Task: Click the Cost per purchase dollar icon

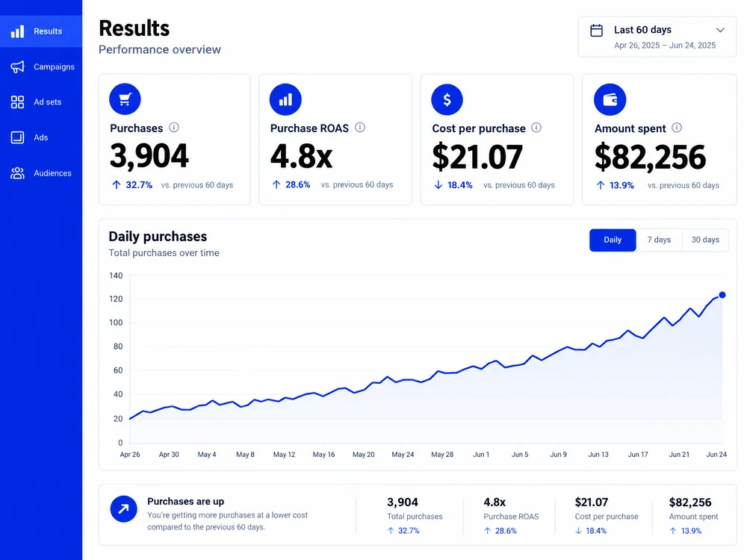Action: pos(447,99)
